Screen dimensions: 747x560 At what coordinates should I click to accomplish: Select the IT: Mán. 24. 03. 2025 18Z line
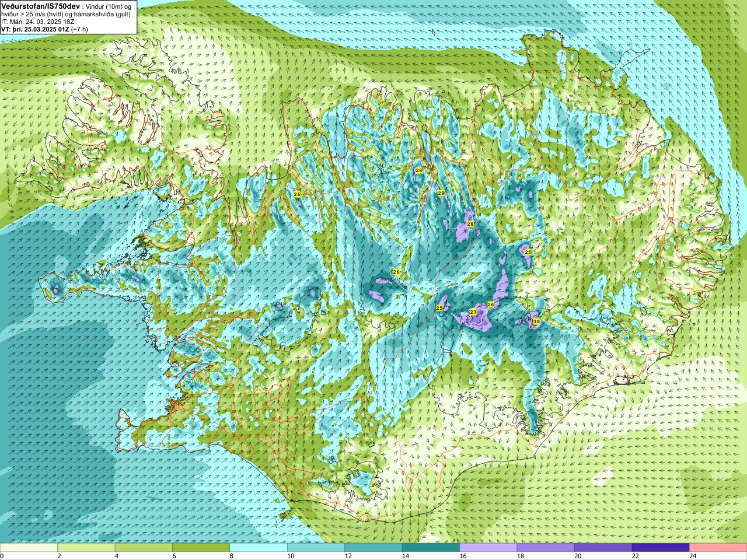point(38,22)
